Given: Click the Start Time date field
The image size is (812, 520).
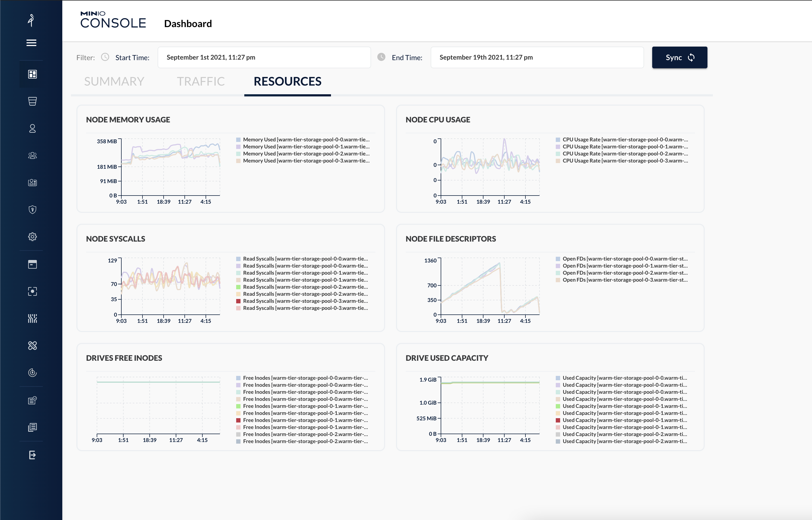Looking at the screenshot, I should [264, 57].
